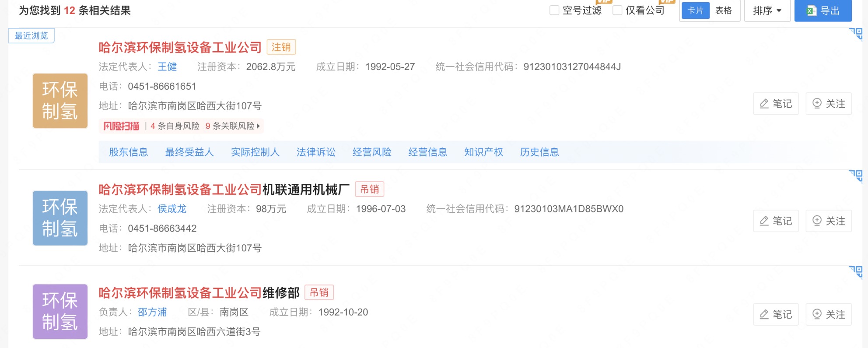Open the 最终受益人 tab

coord(189,152)
